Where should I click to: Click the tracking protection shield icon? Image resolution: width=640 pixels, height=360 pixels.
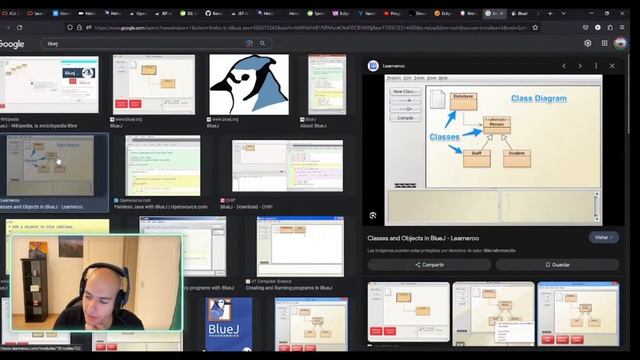70,27
